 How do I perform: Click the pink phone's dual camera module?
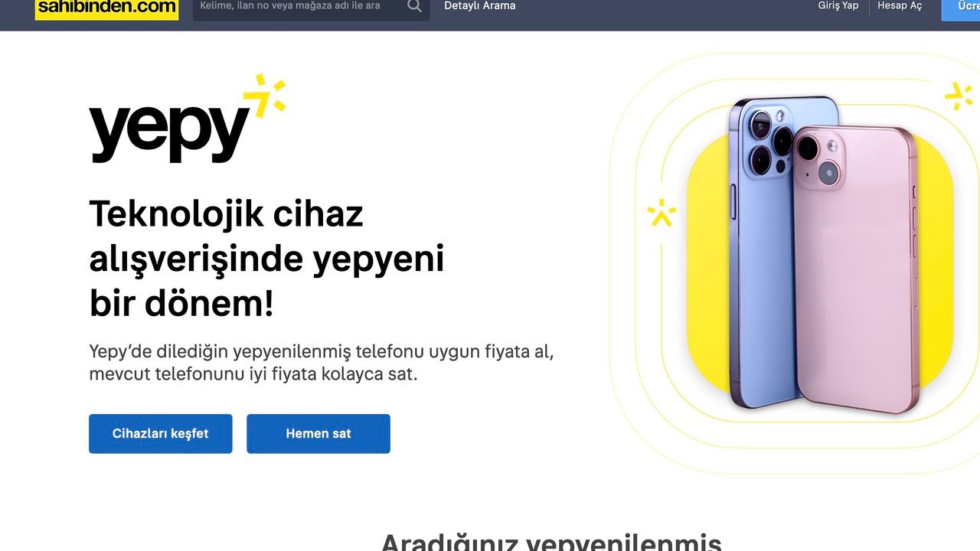point(818,158)
